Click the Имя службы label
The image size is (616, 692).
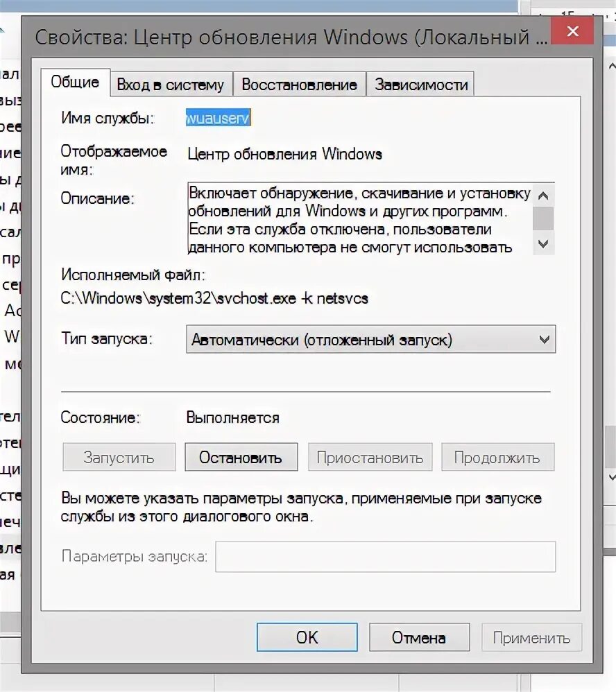pos(108,118)
